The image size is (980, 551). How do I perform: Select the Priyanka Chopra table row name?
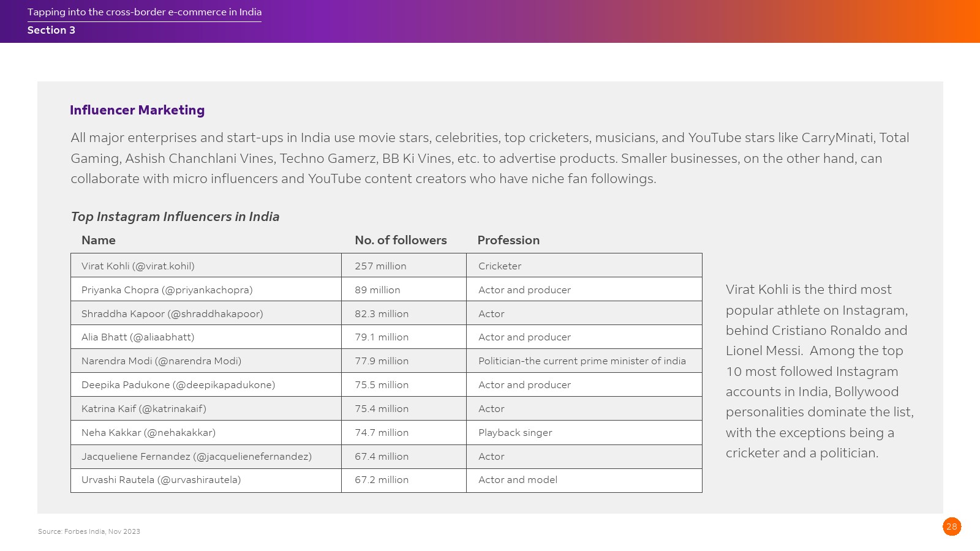point(167,290)
